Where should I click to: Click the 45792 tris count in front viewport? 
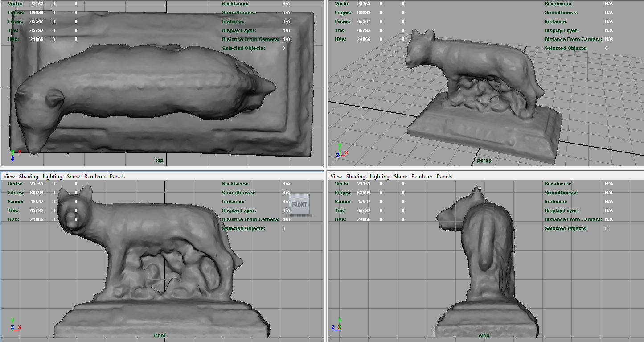click(37, 210)
